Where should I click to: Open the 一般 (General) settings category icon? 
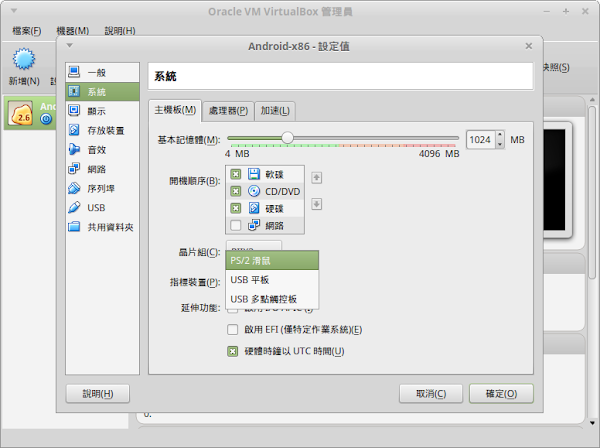point(74,72)
